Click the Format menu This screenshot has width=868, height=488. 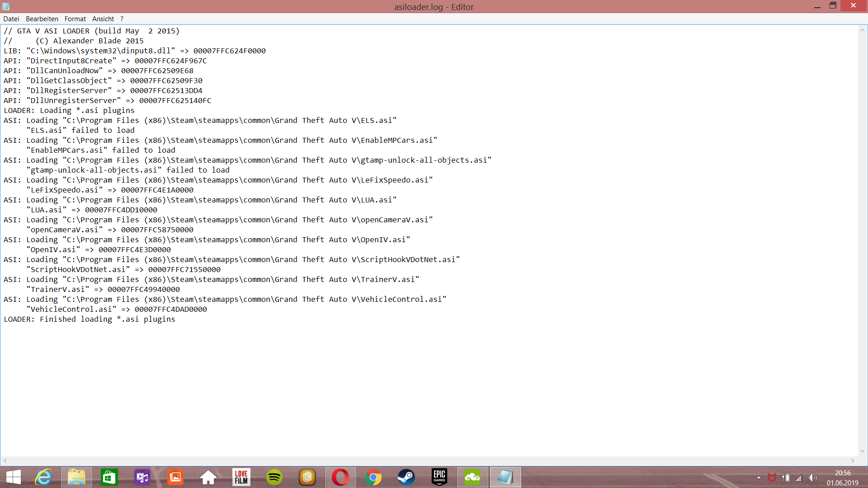click(x=75, y=19)
